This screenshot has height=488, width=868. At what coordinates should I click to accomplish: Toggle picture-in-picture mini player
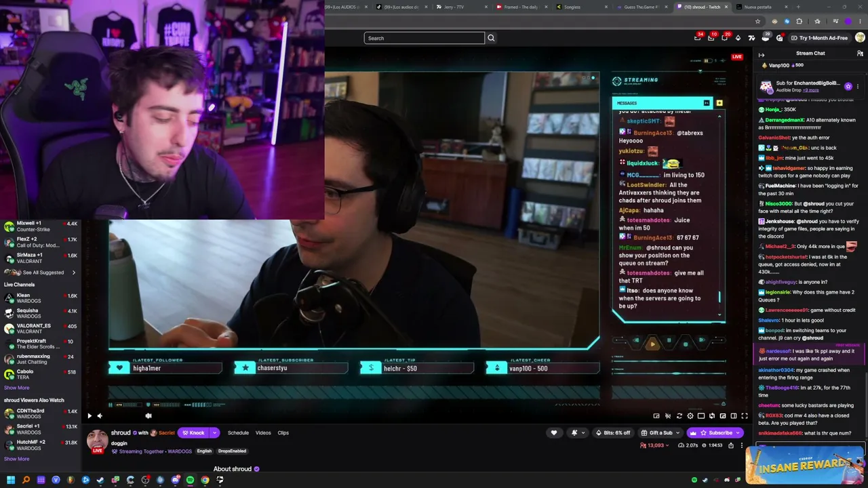723,415
